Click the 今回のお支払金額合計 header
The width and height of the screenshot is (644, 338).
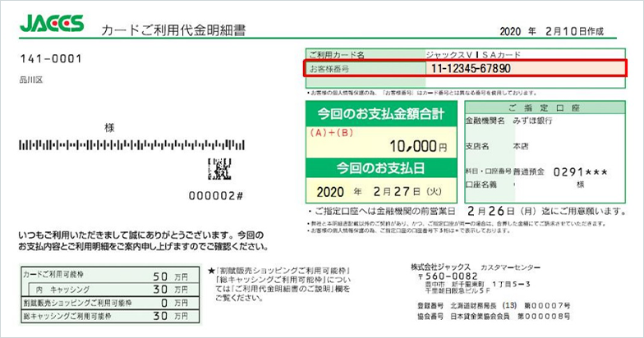(x=381, y=113)
